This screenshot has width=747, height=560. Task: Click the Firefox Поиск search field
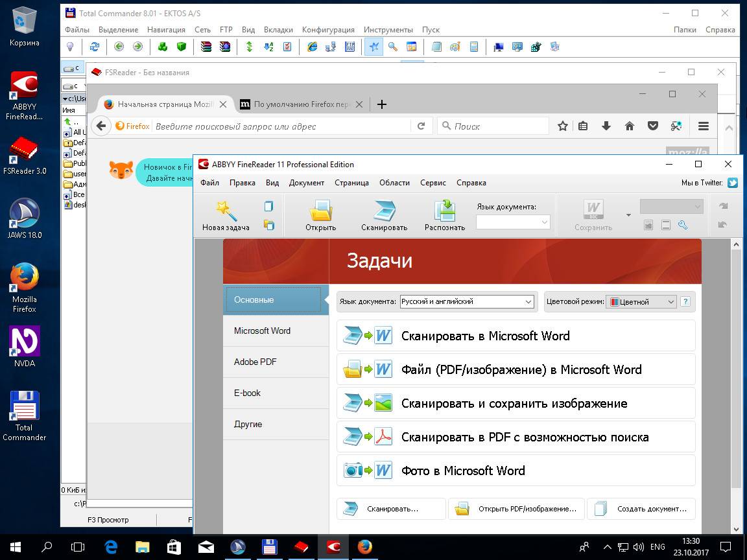coord(493,126)
